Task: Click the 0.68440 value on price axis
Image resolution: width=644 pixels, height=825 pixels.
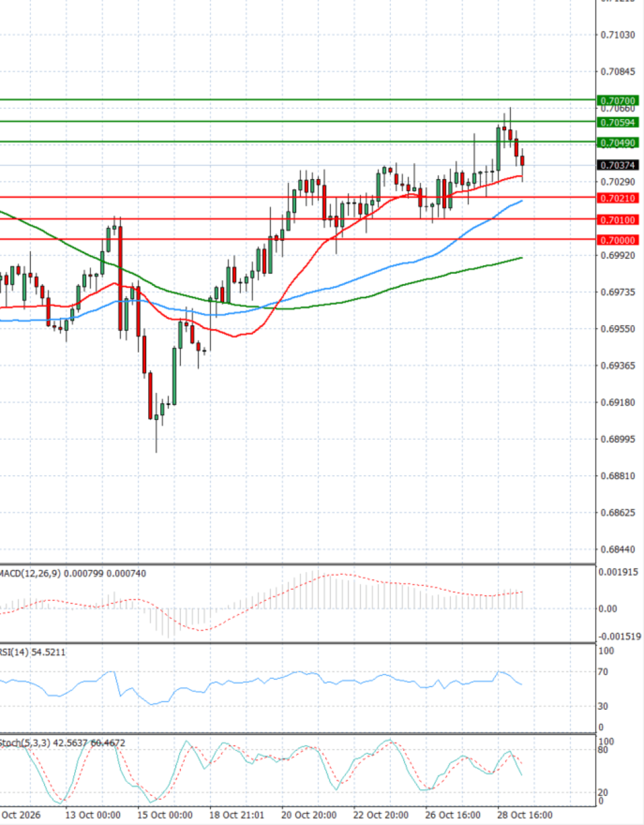Action: point(618,550)
